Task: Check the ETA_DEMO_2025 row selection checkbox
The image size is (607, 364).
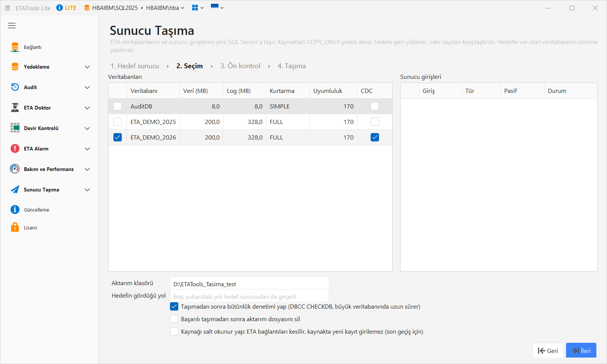Action: 118,122
